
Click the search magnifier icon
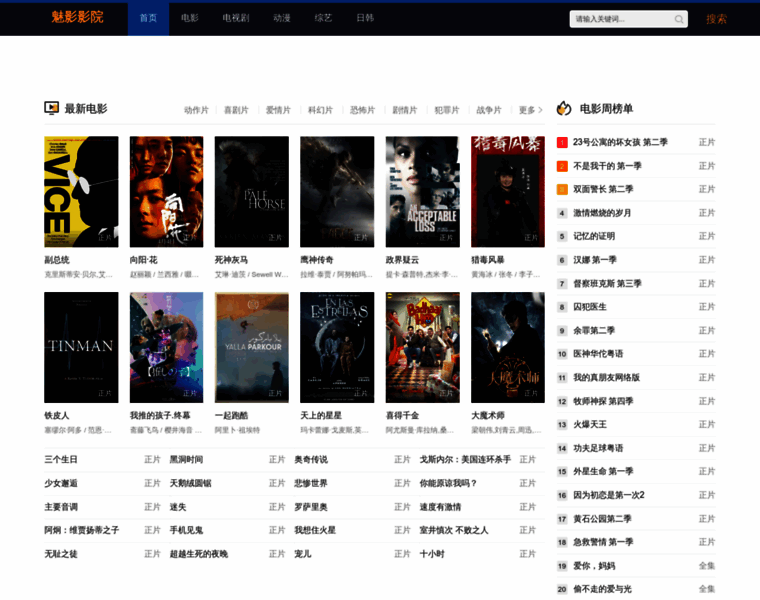click(x=679, y=19)
